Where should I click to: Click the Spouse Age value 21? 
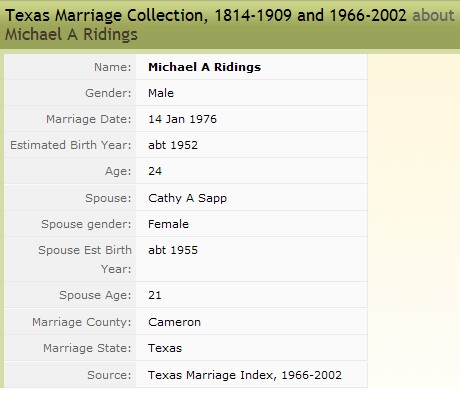coord(155,295)
